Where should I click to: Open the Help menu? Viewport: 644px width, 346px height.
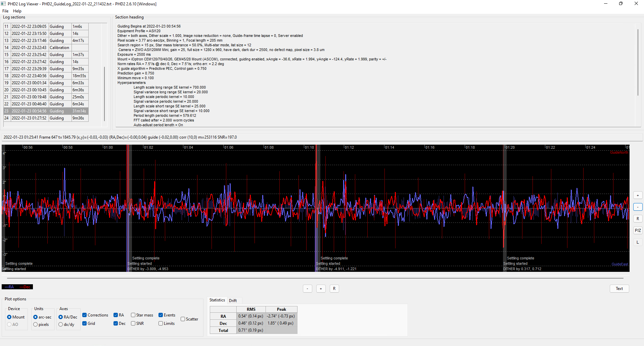pos(17,11)
